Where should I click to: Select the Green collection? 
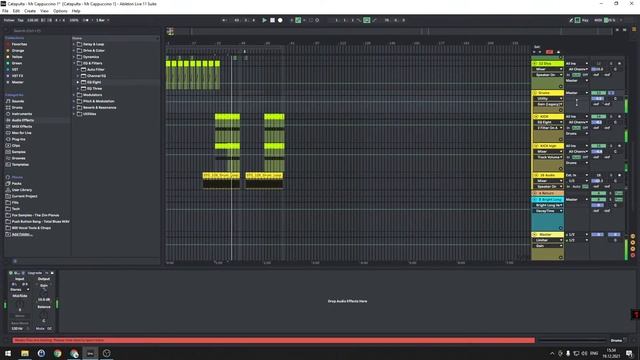[x=17, y=63]
